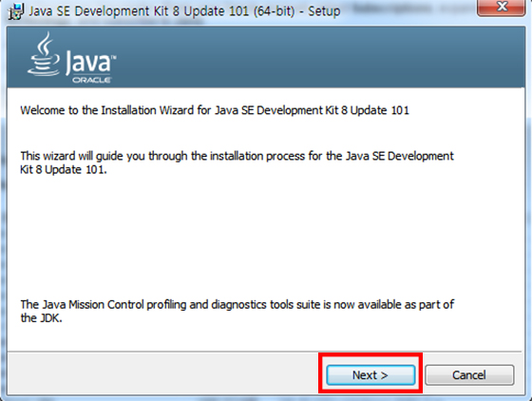Click the Next > button
Image resolution: width=532 pixels, height=401 pixels.
coord(370,375)
